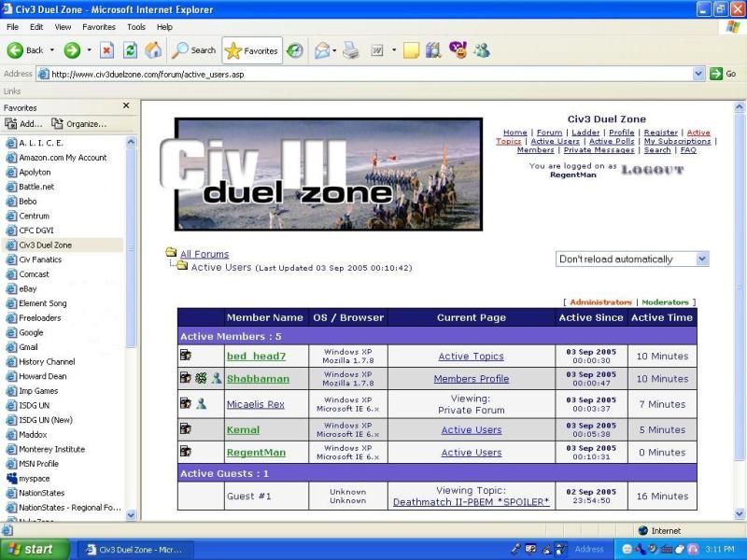The height and width of the screenshot is (560, 747).
Task: Click the LOGOUT button
Action: tap(653, 170)
